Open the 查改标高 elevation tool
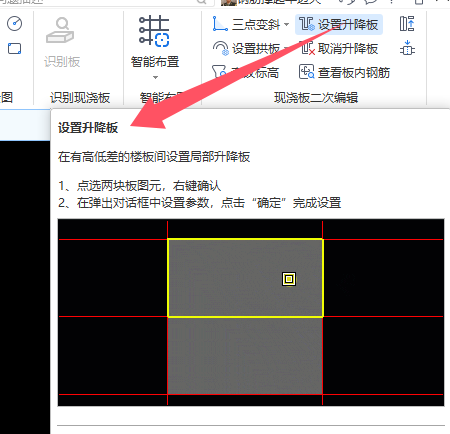This screenshot has height=434, width=450. (x=245, y=72)
